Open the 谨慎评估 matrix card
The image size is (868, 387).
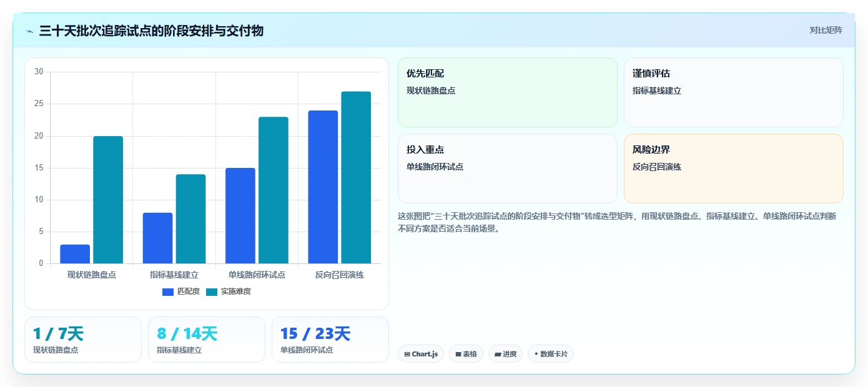coord(734,92)
